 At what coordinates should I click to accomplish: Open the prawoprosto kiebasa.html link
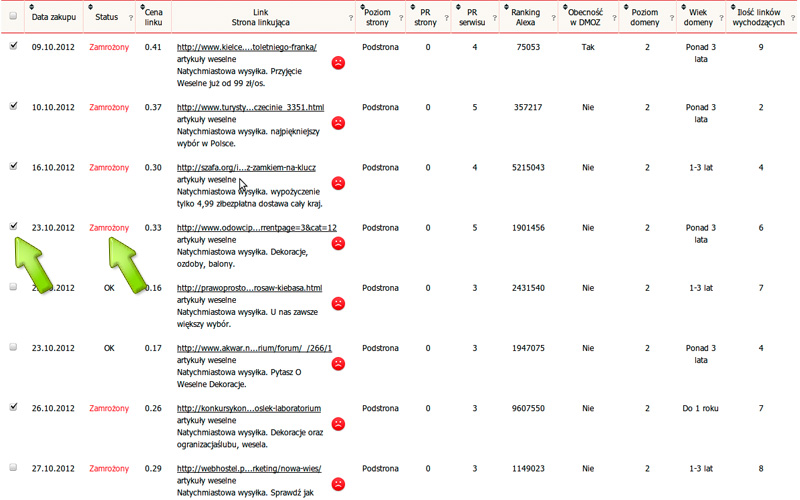pyautogui.click(x=249, y=288)
